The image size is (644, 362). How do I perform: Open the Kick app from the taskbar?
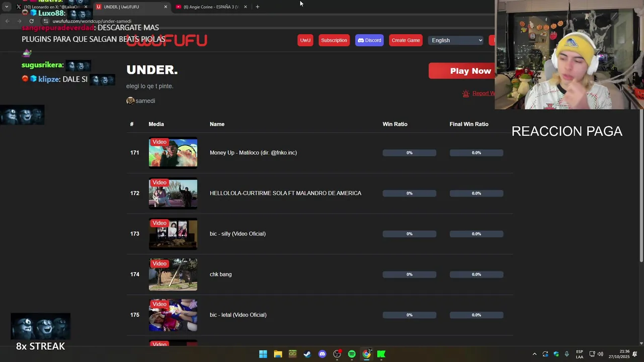(381, 354)
